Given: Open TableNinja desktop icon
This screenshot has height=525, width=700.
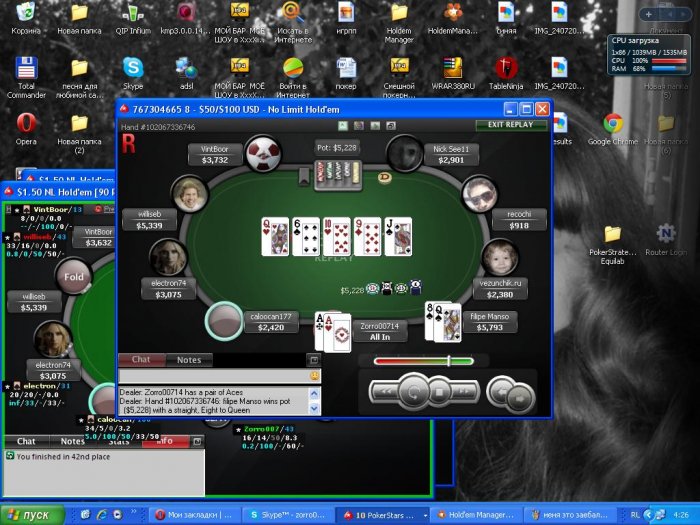Looking at the screenshot, I should [x=506, y=73].
